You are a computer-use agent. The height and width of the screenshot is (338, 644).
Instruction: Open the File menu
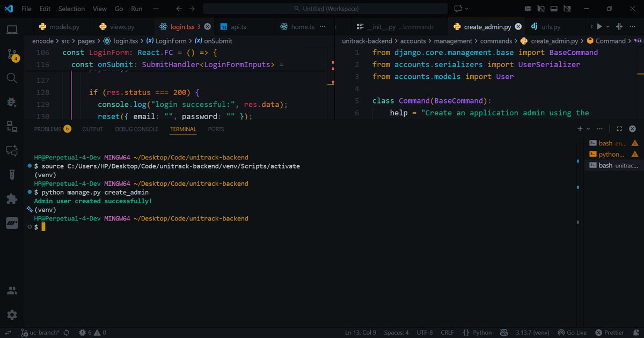[26, 9]
